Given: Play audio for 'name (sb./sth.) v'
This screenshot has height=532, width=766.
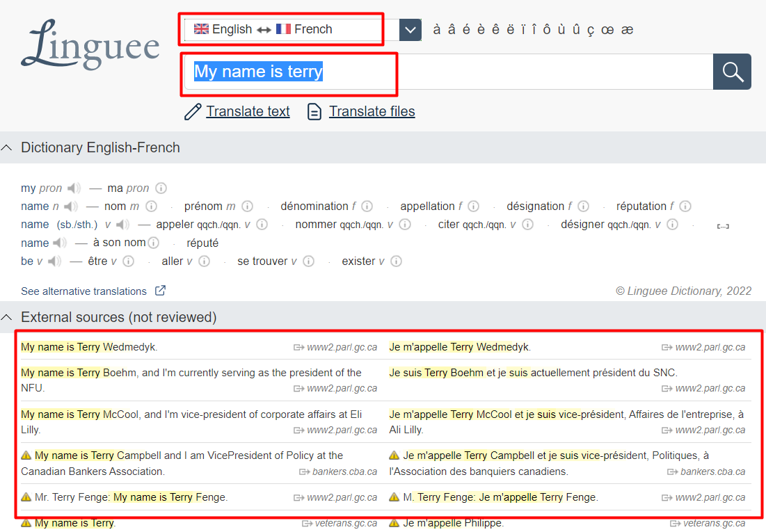Looking at the screenshot, I should click(123, 225).
